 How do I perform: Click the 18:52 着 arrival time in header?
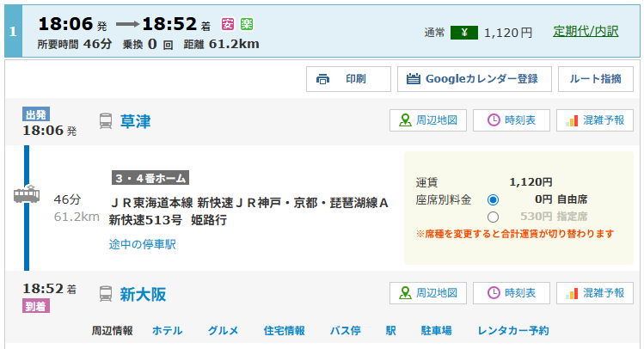coord(176,24)
